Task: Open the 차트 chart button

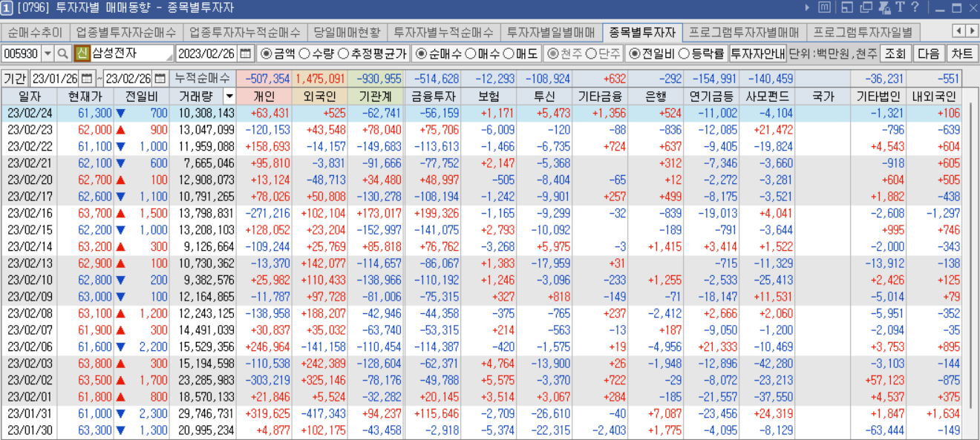Action: [962, 53]
